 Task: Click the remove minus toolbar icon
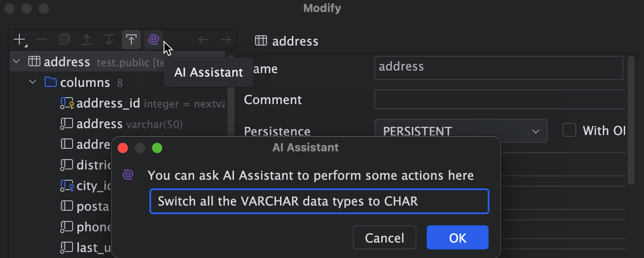(x=42, y=40)
